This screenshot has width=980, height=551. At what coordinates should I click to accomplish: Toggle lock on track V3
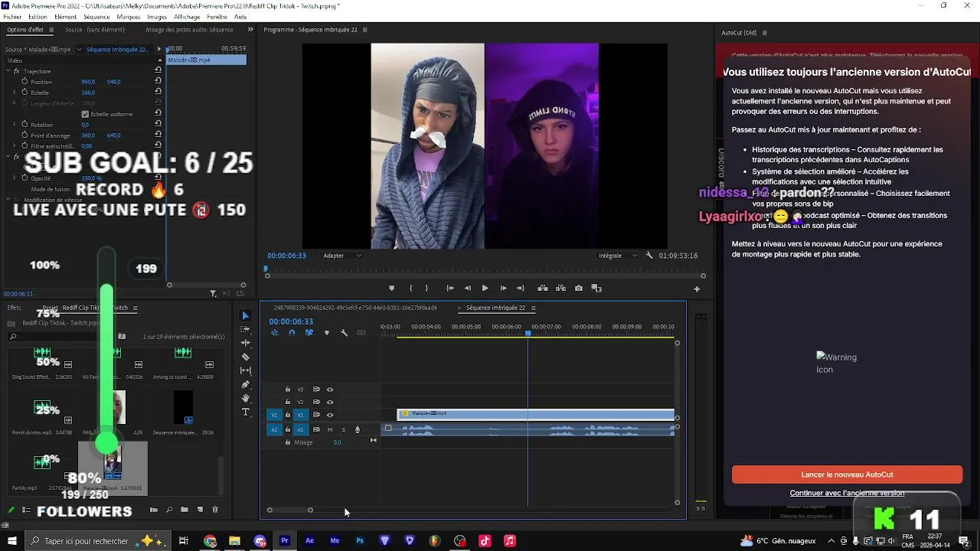pos(288,390)
